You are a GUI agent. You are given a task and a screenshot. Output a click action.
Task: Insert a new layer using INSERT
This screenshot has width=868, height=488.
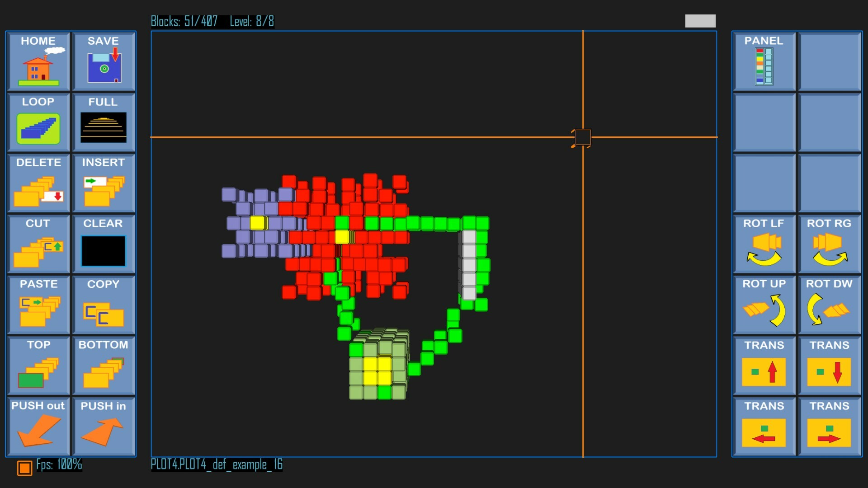(104, 183)
